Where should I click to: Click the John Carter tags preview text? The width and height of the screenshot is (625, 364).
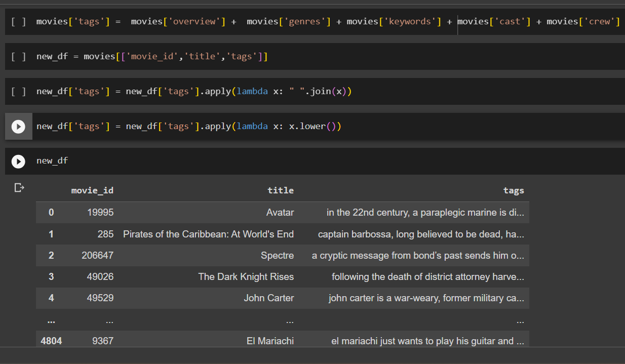click(x=426, y=298)
